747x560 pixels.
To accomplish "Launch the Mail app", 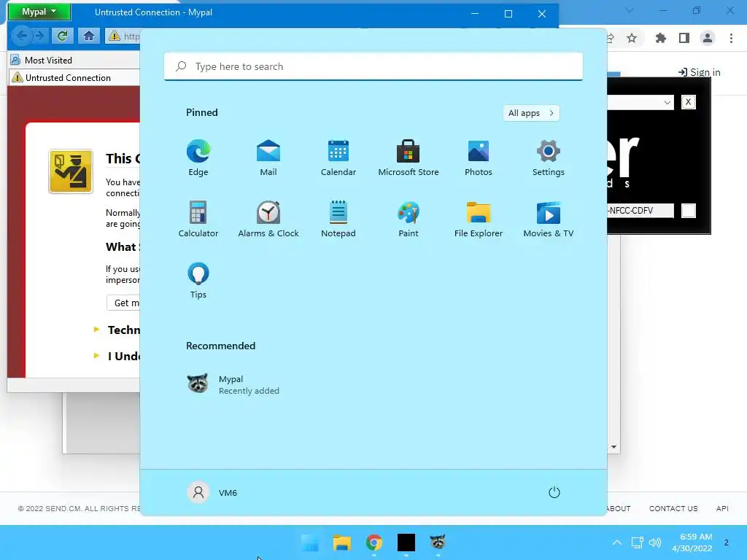I will tap(268, 157).
